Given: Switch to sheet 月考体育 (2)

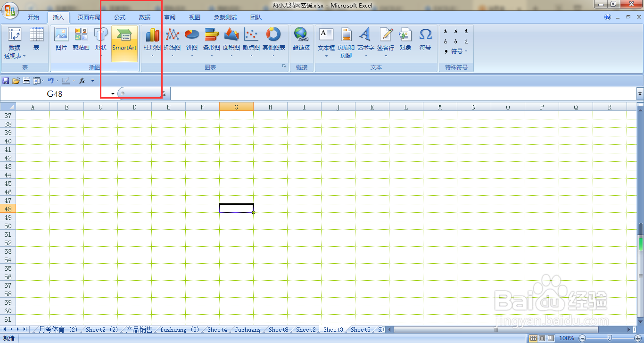Looking at the screenshot, I should (57, 329).
